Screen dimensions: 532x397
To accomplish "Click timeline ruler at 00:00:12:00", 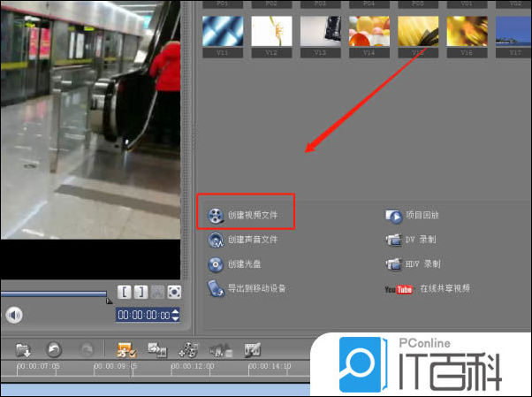I will [193, 367].
